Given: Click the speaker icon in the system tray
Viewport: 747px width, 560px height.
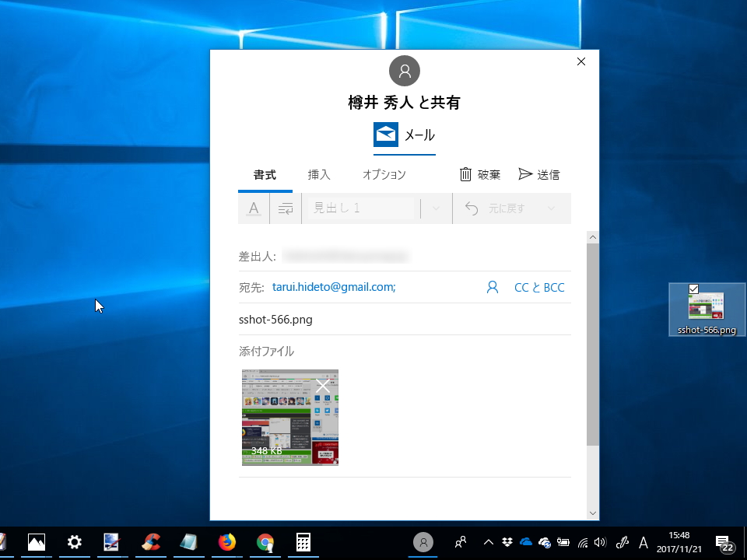Looking at the screenshot, I should (x=599, y=542).
